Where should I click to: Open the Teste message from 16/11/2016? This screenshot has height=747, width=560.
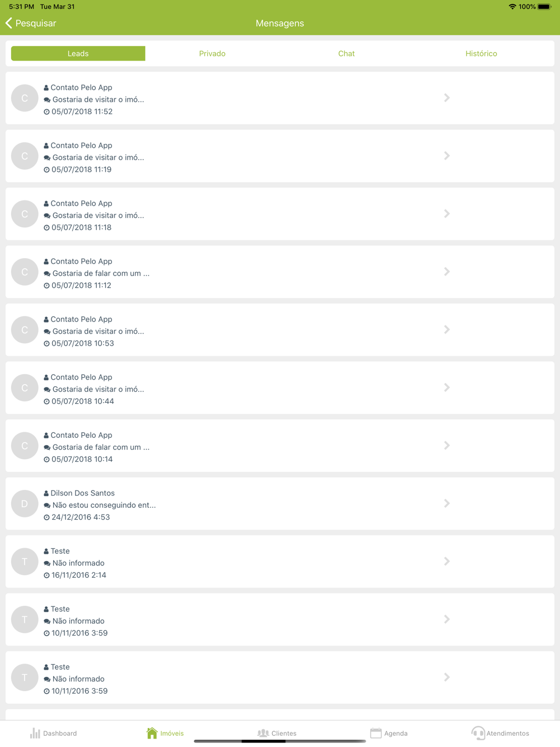280,562
